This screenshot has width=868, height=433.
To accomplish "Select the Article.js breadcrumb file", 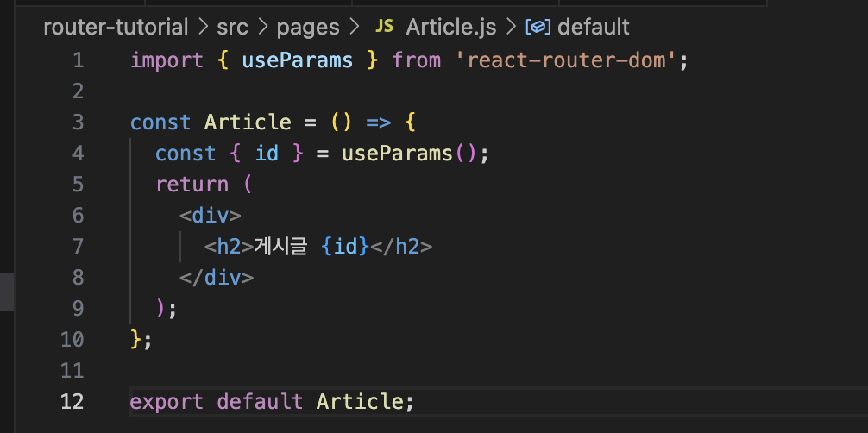I will pyautogui.click(x=450, y=27).
